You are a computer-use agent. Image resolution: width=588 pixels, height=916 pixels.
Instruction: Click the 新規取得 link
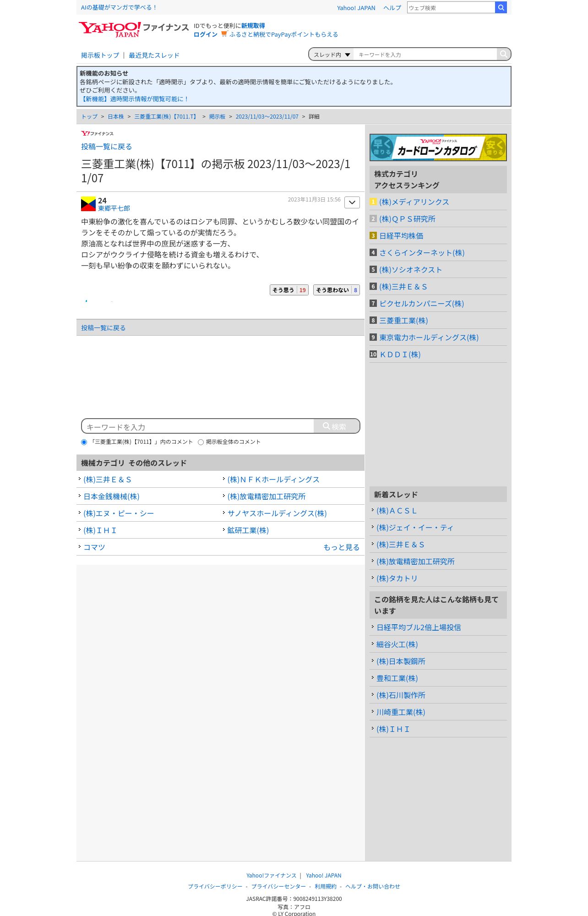point(253,26)
